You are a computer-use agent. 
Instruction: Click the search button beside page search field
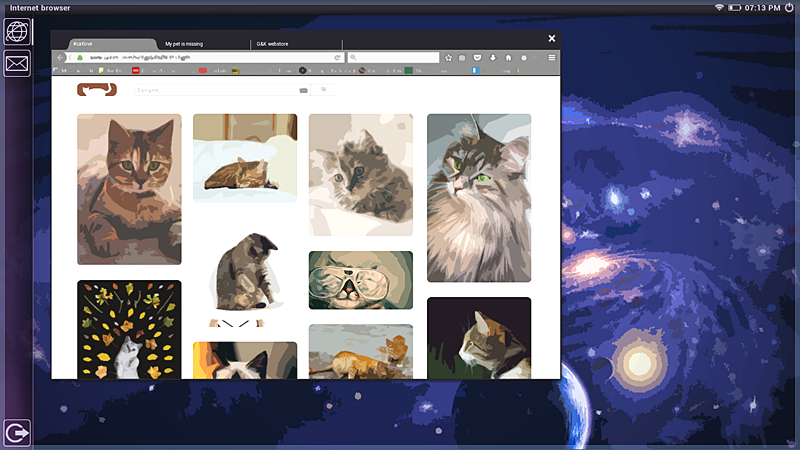point(323,90)
